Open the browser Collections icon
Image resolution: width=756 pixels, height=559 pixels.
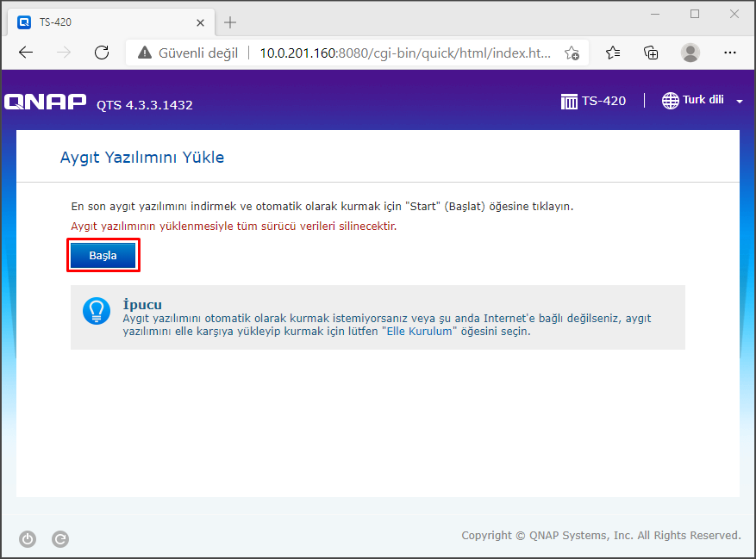(x=652, y=53)
